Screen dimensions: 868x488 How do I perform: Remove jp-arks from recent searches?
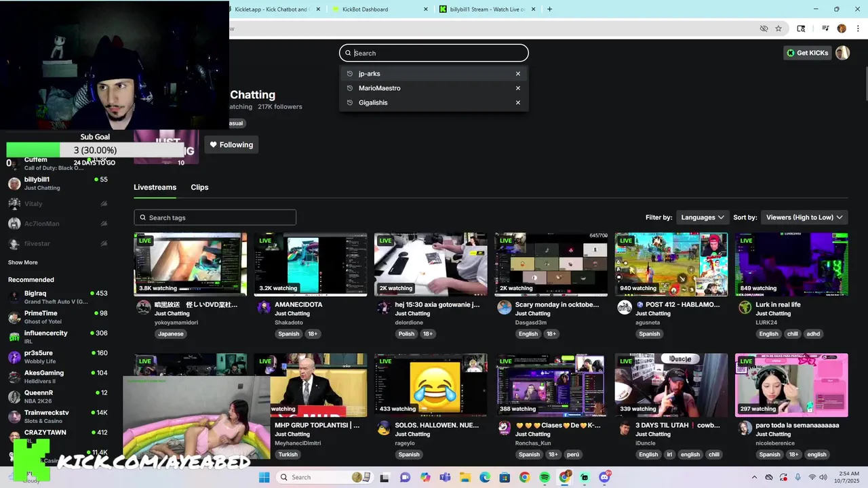click(518, 74)
